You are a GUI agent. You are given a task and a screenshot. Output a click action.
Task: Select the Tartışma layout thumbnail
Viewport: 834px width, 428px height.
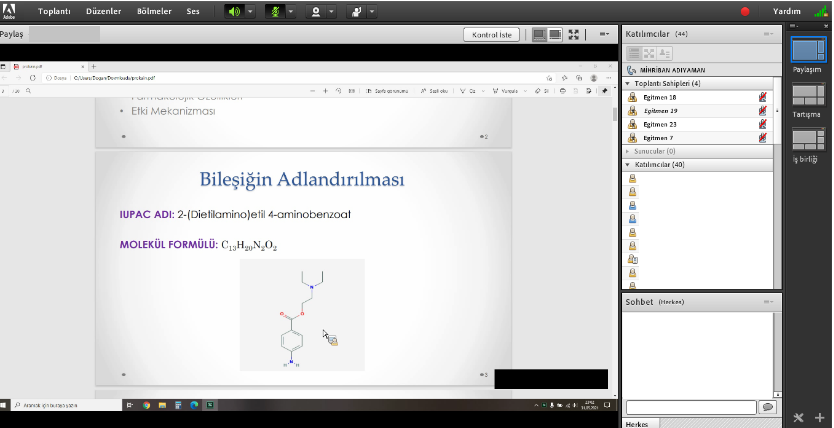[806, 97]
